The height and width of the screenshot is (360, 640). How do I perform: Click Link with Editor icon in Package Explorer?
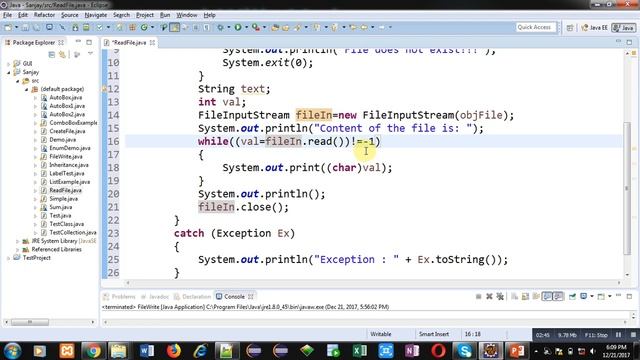(x=62, y=55)
